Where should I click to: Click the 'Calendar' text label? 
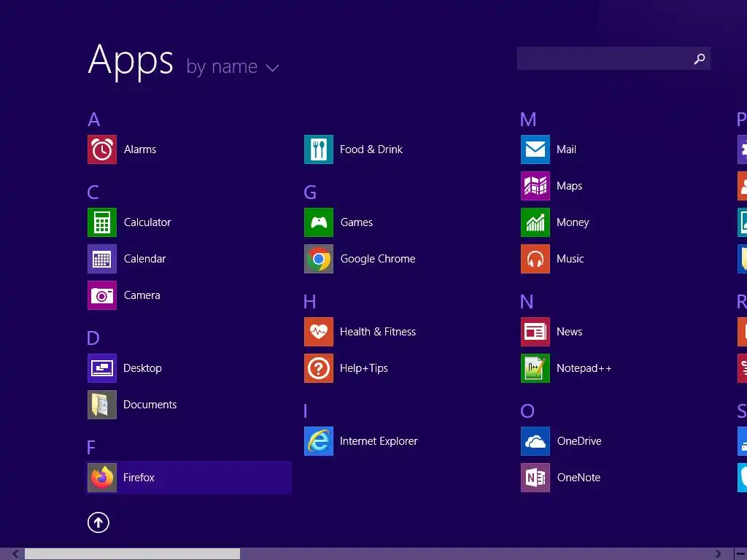point(145,259)
